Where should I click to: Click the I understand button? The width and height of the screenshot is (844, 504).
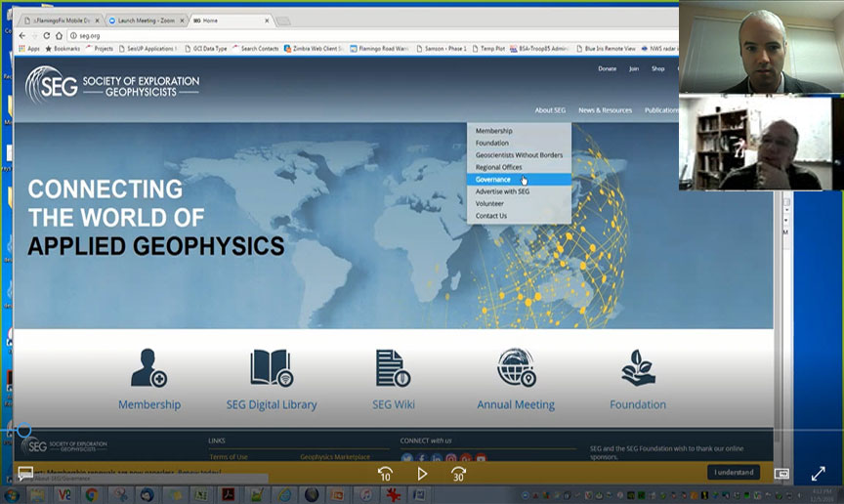(734, 472)
